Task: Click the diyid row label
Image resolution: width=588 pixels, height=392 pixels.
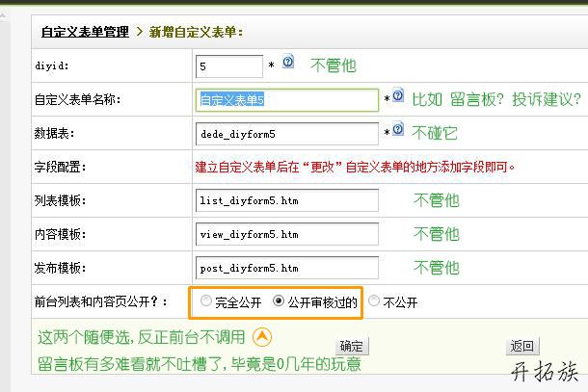Action: click(52, 65)
